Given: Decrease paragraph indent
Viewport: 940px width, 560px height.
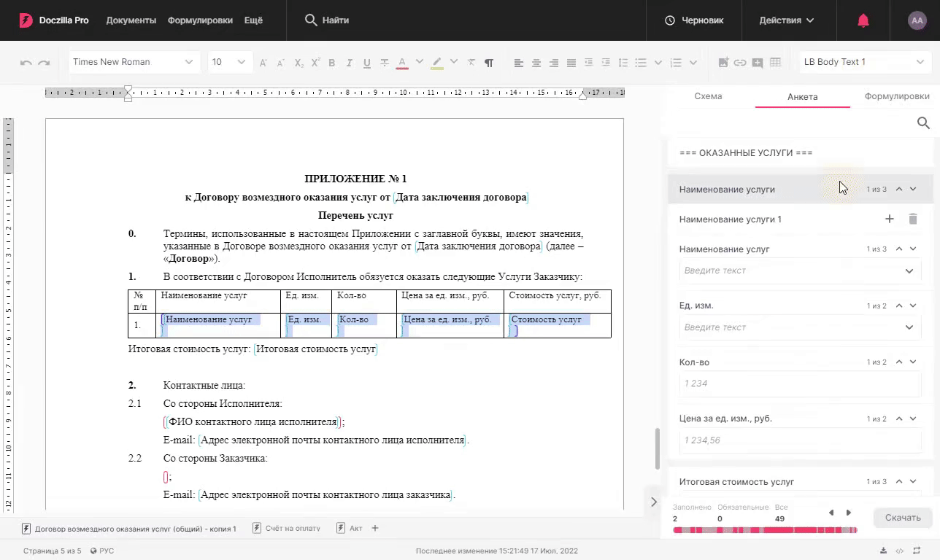Looking at the screenshot, I should pyautogui.click(x=588, y=63).
